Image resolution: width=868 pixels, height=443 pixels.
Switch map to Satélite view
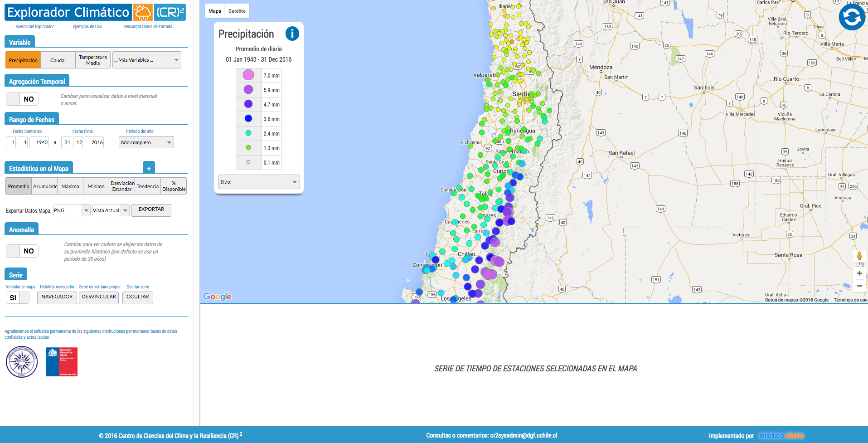click(237, 11)
